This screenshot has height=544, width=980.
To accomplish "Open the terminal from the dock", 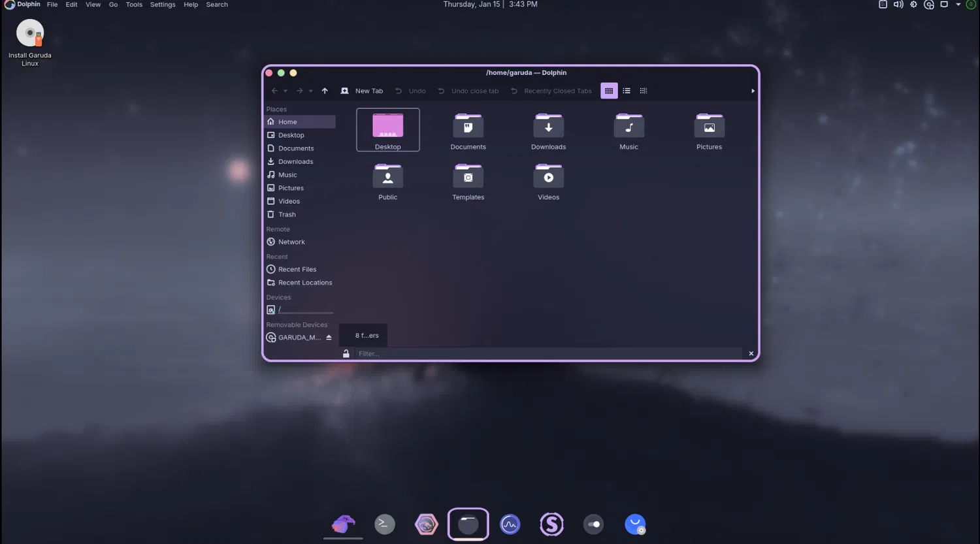I will pyautogui.click(x=385, y=524).
